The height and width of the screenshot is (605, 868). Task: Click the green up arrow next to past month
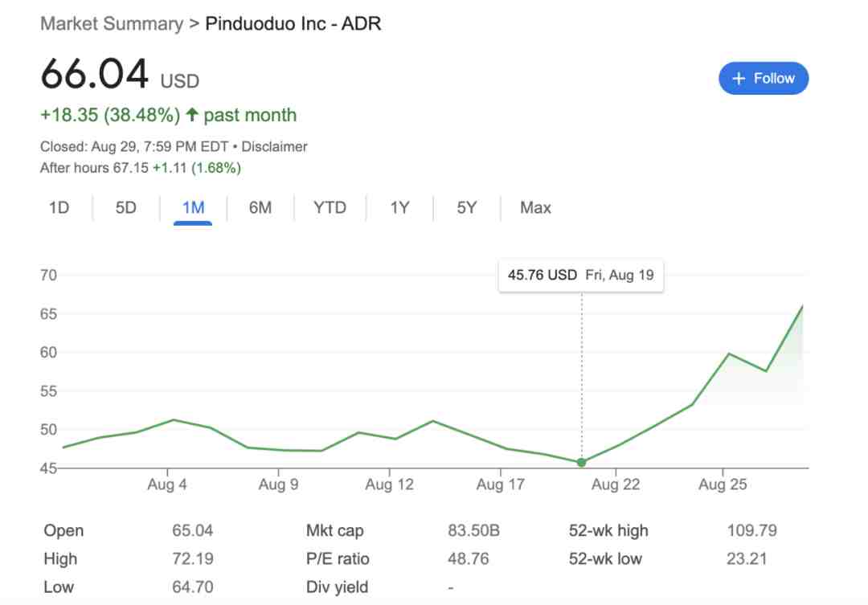point(191,115)
